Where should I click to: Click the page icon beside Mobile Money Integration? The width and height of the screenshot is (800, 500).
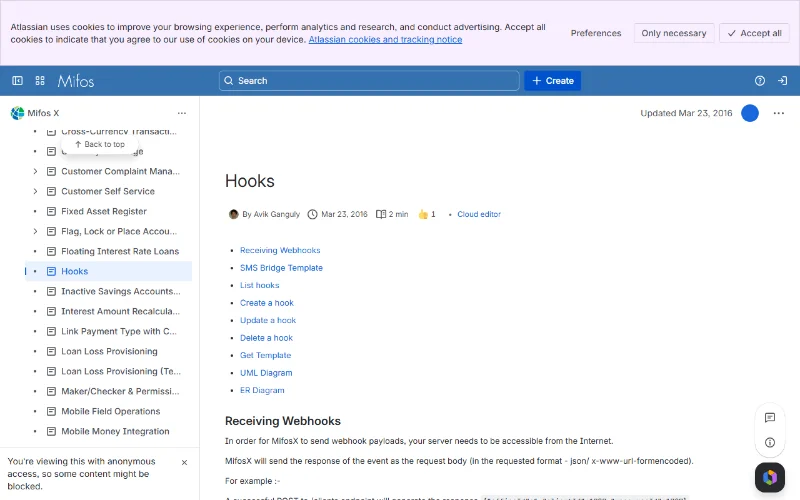[51, 431]
